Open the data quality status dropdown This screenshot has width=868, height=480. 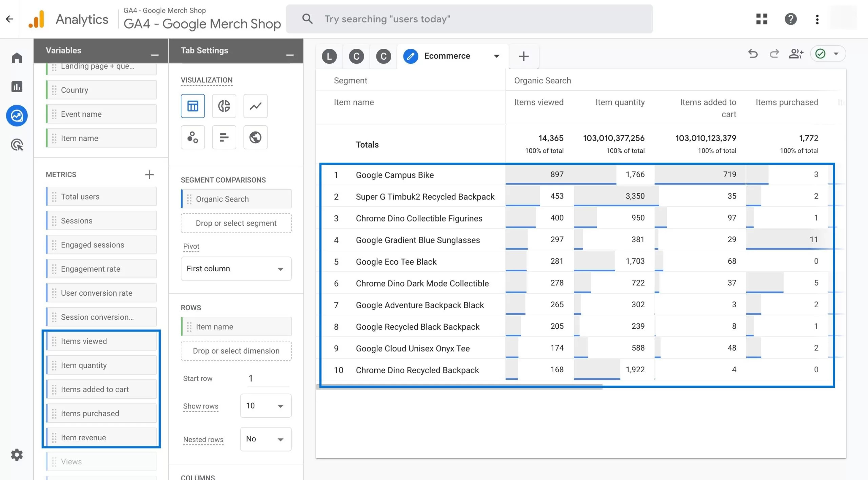pyautogui.click(x=828, y=54)
